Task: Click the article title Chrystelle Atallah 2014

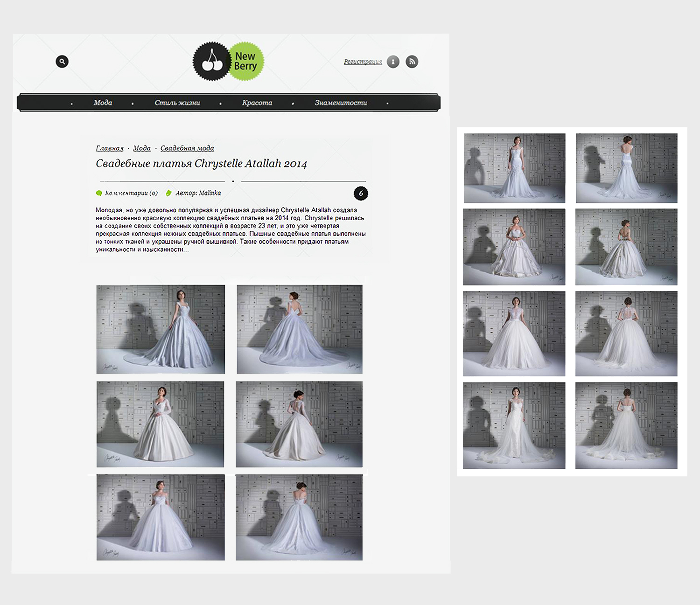Action: pos(201,164)
